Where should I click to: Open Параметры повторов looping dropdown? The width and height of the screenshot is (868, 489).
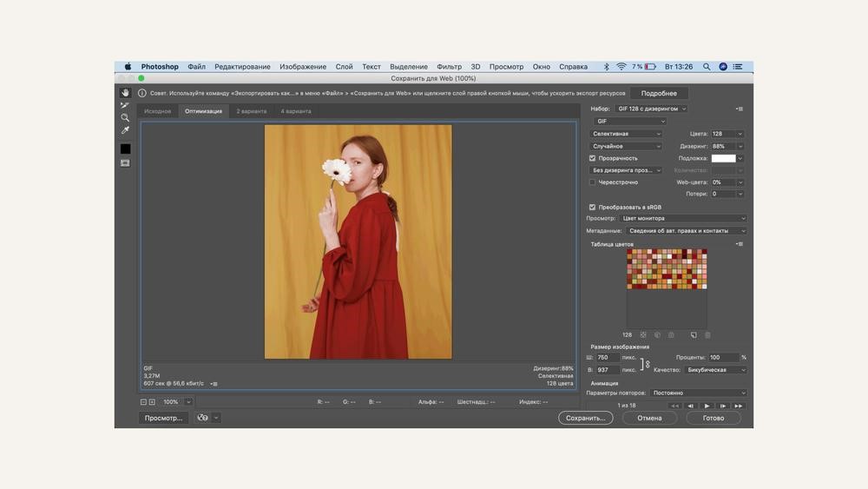click(x=699, y=393)
